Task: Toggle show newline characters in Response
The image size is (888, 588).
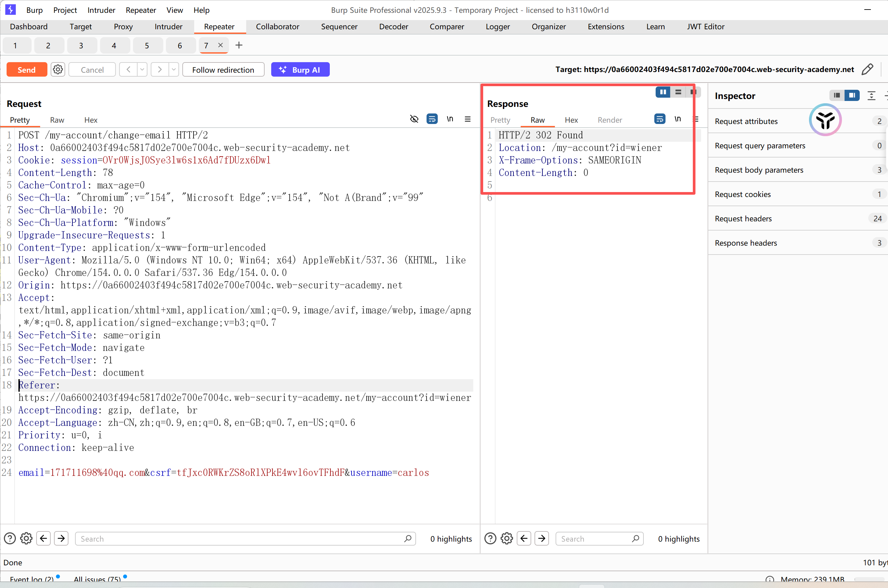Action: coord(677,119)
